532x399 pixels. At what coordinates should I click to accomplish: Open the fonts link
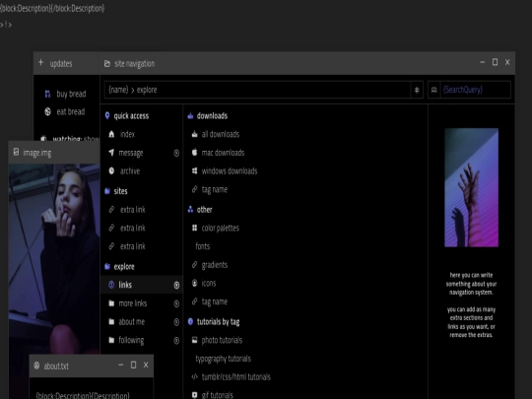203,246
